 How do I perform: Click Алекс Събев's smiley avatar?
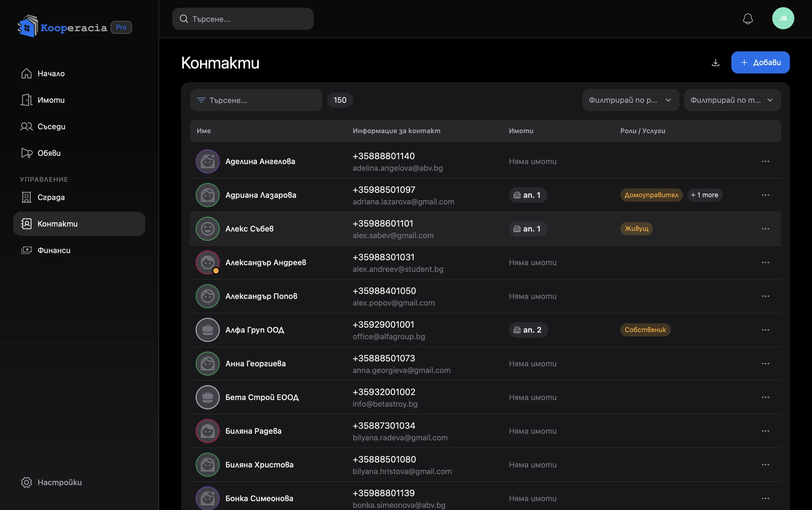pyautogui.click(x=208, y=229)
